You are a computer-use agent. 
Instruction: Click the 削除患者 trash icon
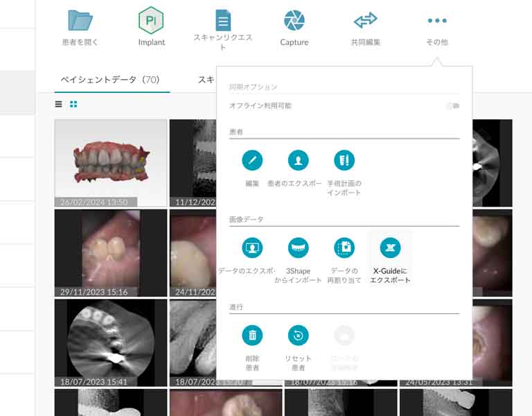click(252, 336)
